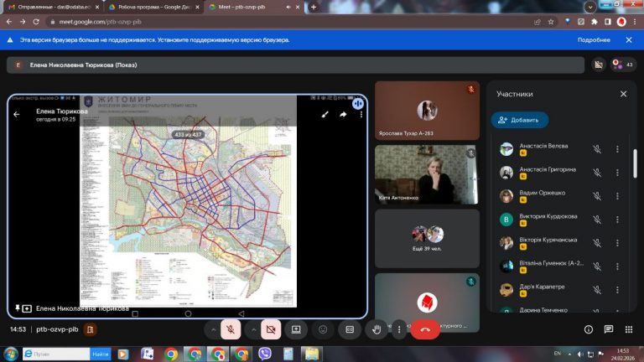
Task: Click the back arrow in shared screen
Action: click(17, 115)
